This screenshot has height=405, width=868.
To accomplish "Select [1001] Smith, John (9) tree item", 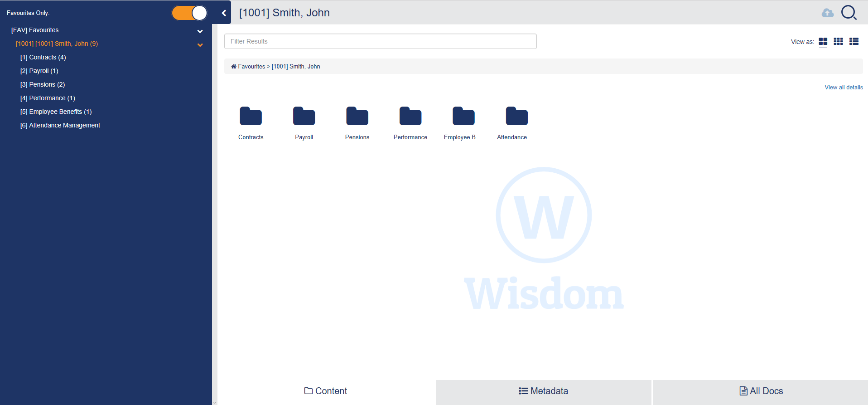I will coord(57,44).
